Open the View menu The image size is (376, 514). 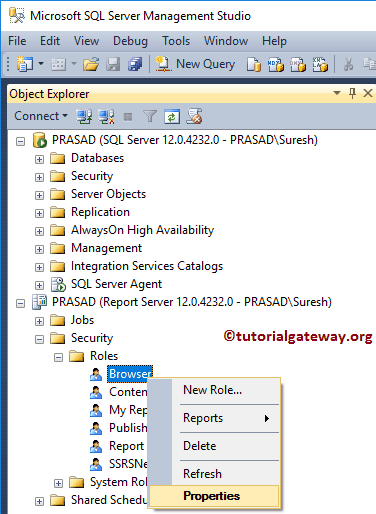(86, 41)
